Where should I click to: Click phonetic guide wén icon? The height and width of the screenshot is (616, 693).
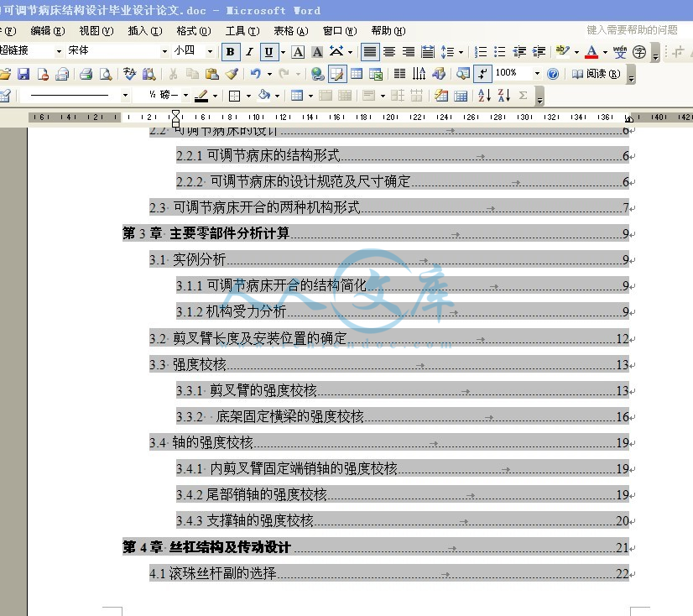(620, 52)
